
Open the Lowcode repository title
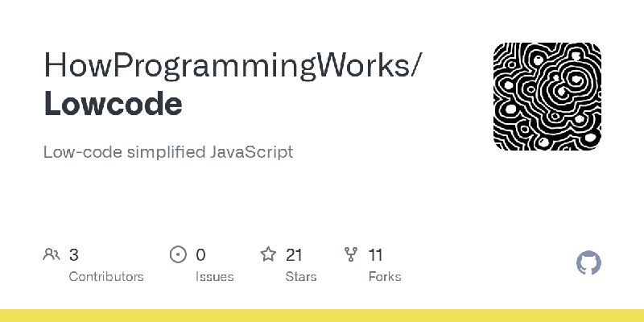click(x=113, y=104)
